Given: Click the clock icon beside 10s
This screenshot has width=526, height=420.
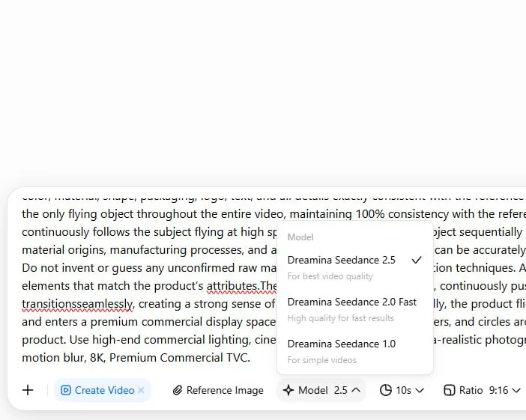Looking at the screenshot, I should click(386, 390).
